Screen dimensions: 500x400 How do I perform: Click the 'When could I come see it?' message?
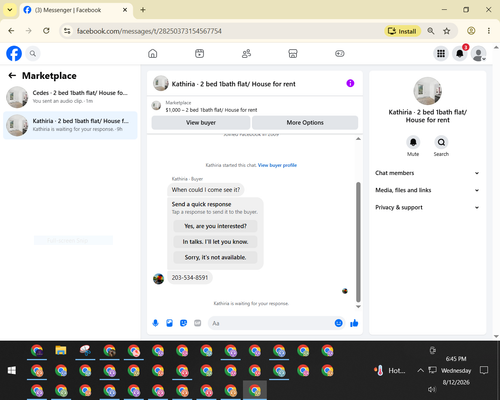(x=206, y=190)
